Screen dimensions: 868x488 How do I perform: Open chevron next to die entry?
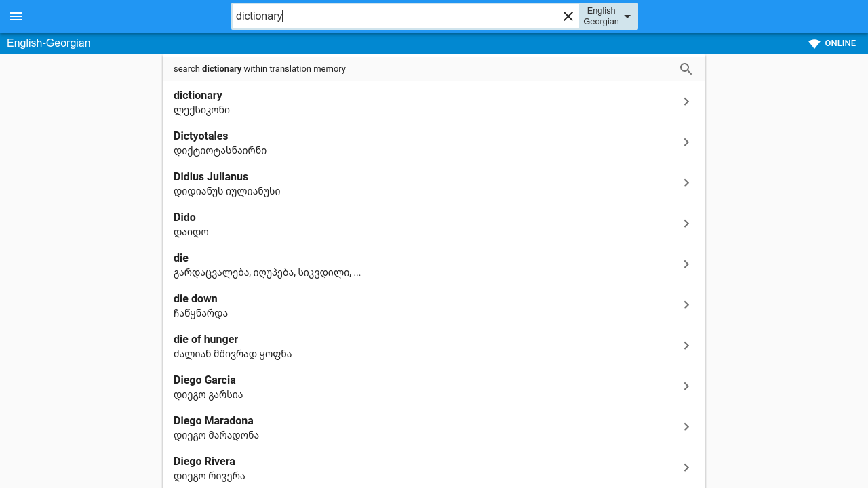coord(686,264)
